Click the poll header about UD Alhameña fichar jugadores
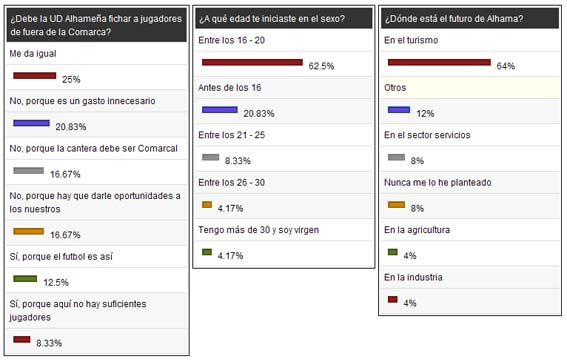Screen dimensions: 567x360 [97, 25]
